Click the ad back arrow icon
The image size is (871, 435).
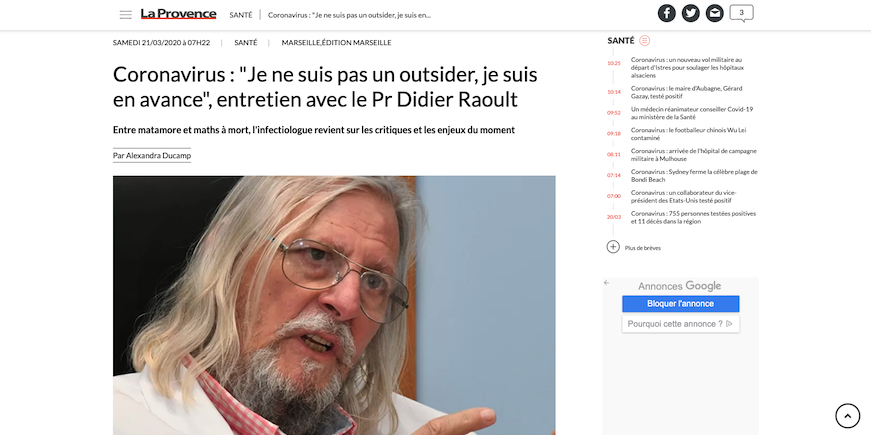(x=607, y=283)
